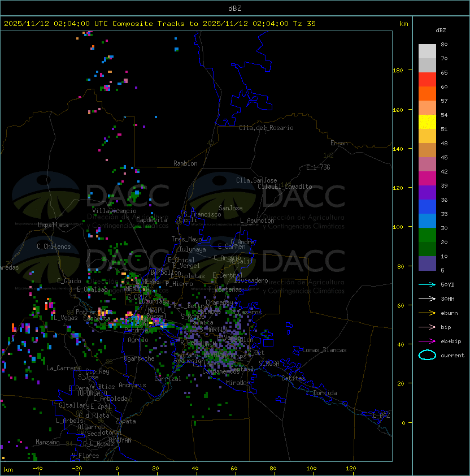This screenshot has width=470, height=476.
Task: Click the 'km' unit label at bottom left
Action: click(x=8, y=470)
